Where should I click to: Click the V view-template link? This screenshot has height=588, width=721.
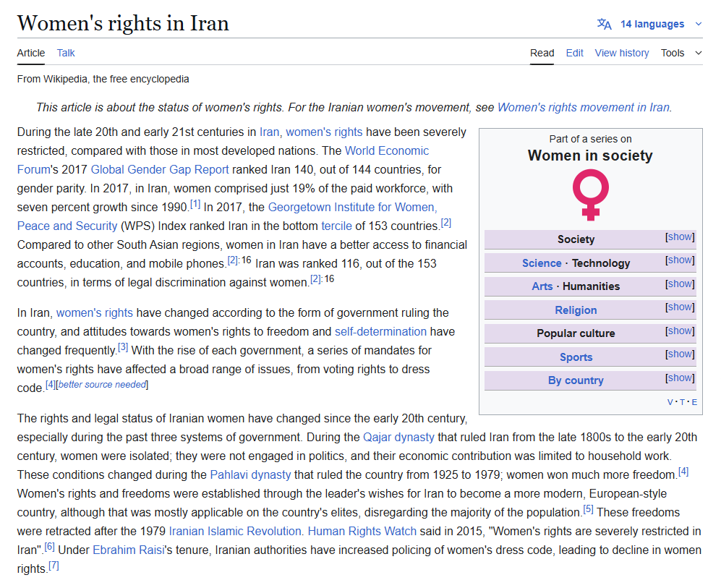click(670, 402)
